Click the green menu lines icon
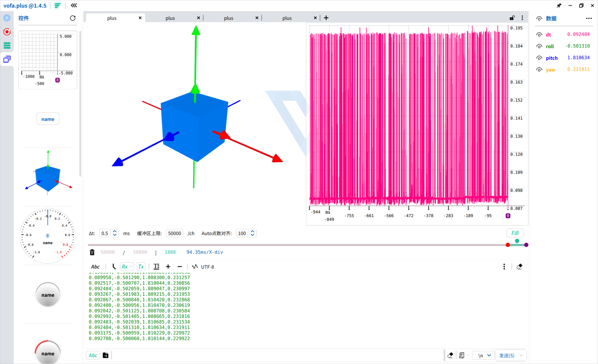Screen dimensions: 598x364 [x=58, y=5]
